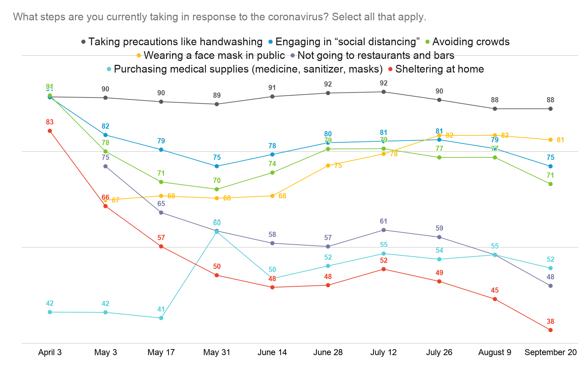The height and width of the screenshot is (380, 588).
Task: Click the chart question title text
Action: pyautogui.click(x=220, y=17)
